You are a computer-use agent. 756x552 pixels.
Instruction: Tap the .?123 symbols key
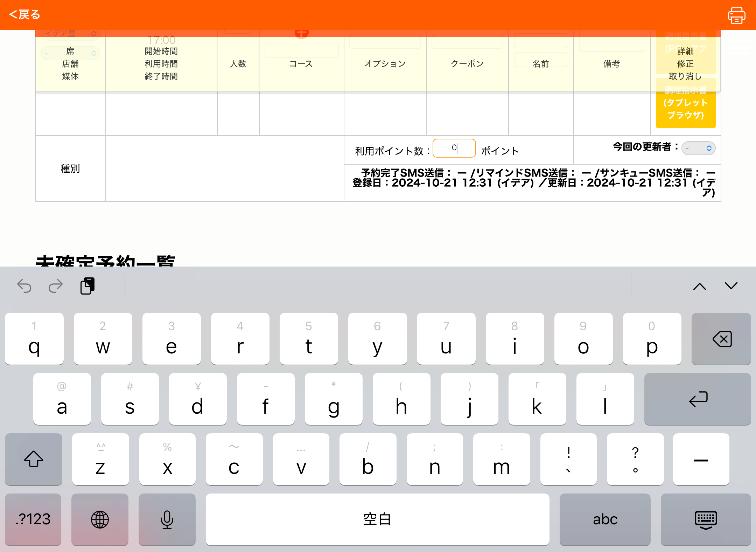click(33, 519)
